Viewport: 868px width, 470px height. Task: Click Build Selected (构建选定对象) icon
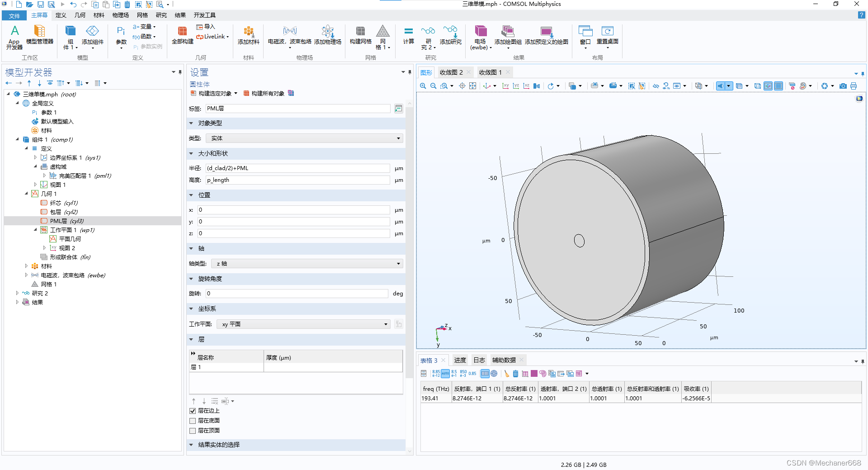point(193,94)
